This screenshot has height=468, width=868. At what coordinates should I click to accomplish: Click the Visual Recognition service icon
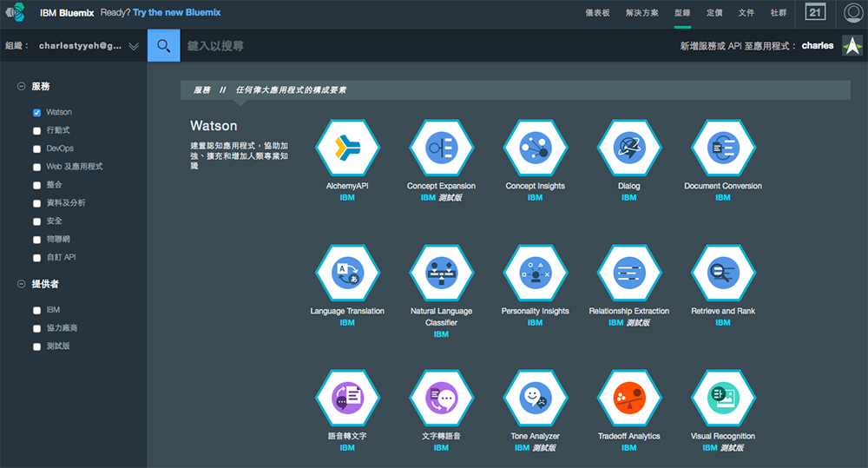[722, 398]
